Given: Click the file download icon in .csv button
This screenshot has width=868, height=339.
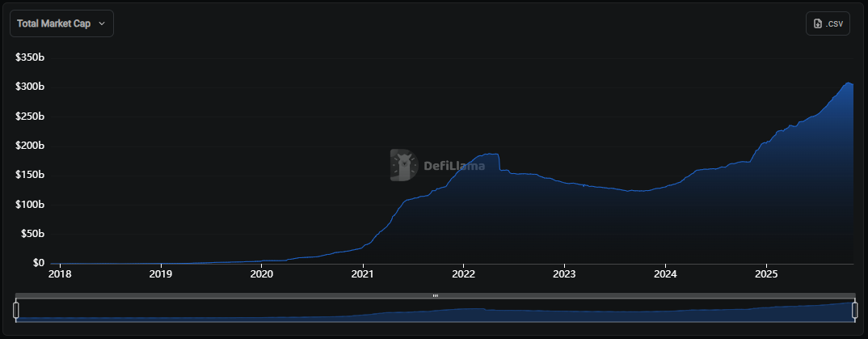Looking at the screenshot, I should (x=818, y=23).
